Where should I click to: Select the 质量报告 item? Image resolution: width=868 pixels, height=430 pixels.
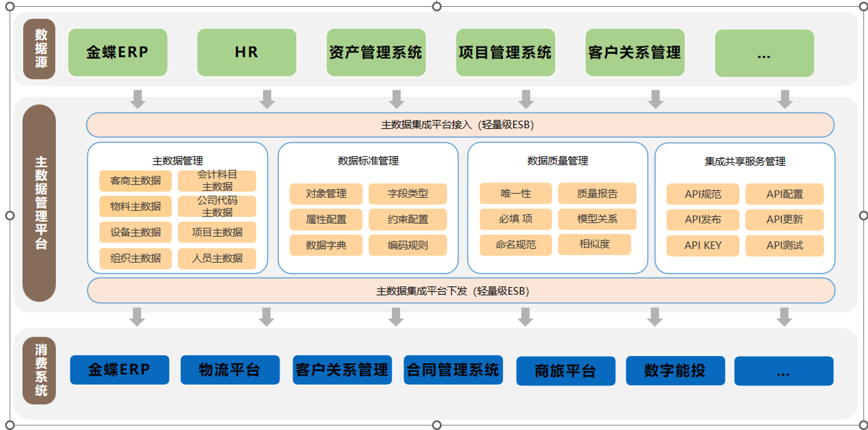(597, 194)
